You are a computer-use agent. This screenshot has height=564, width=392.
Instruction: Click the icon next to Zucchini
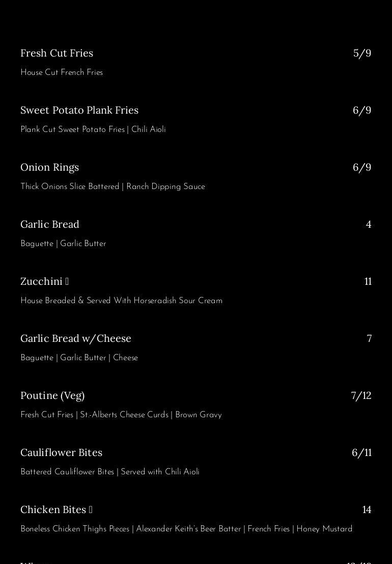click(x=67, y=281)
